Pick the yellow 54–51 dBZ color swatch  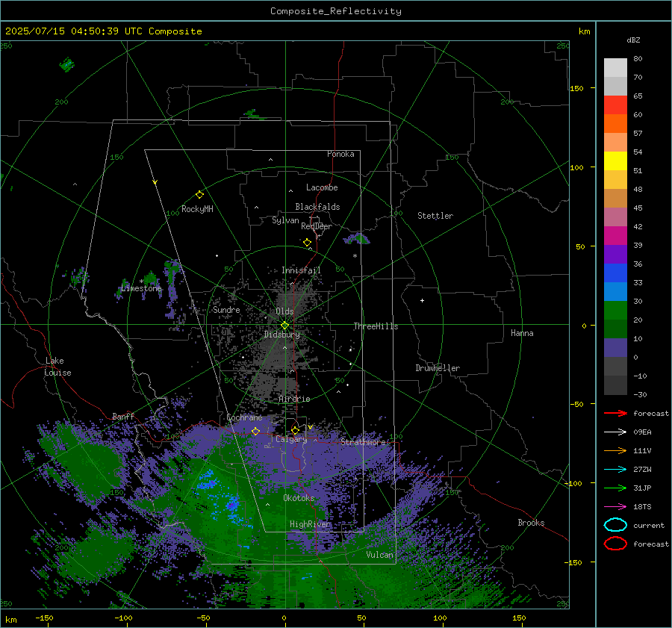click(x=615, y=161)
